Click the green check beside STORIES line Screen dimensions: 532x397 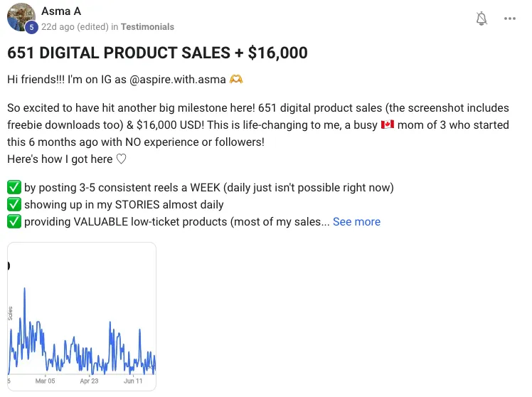coord(14,204)
